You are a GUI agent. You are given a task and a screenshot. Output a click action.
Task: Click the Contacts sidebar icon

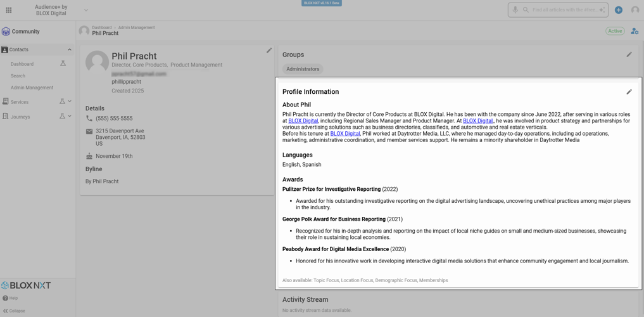(x=4, y=49)
